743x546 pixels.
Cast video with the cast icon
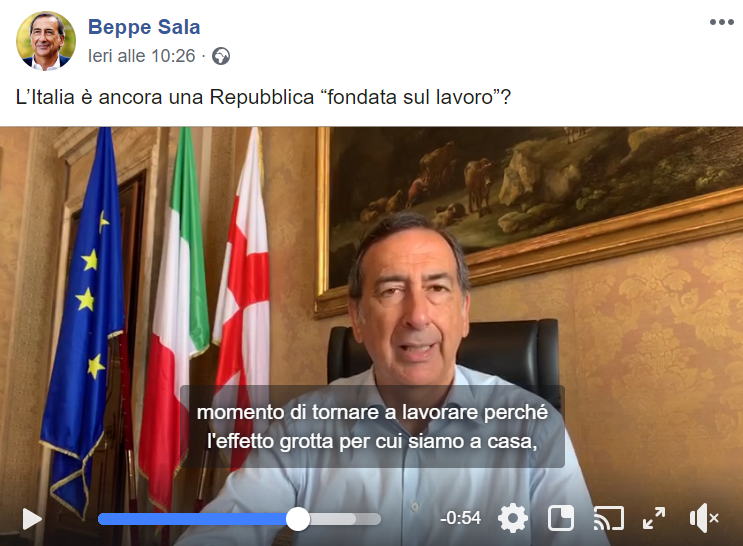tap(608, 519)
